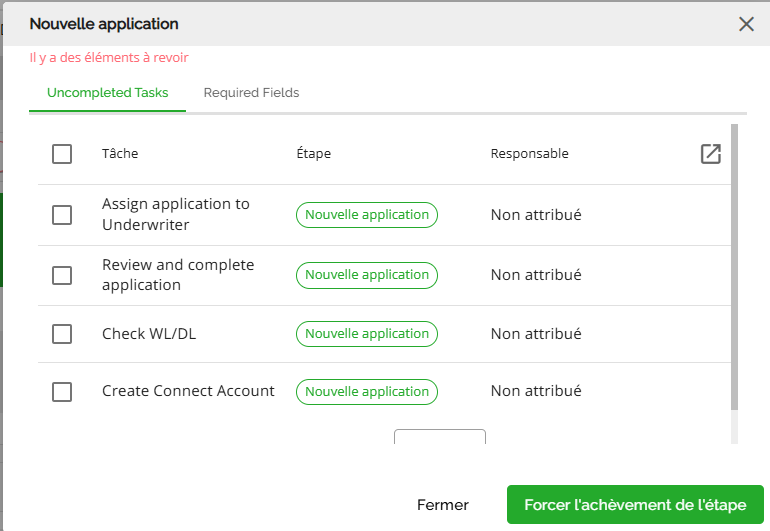Open the Uncompleted Tasks tab

(108, 93)
